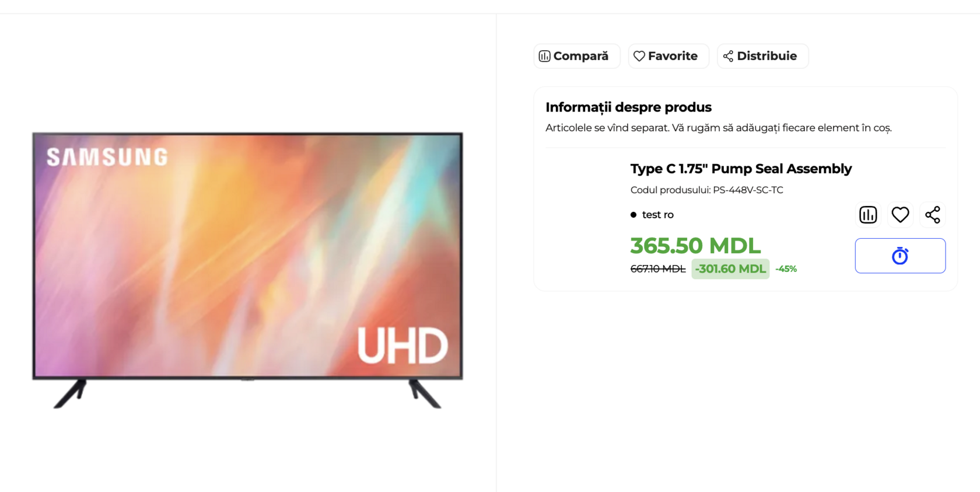Open the Samsung TV product image

247,270
